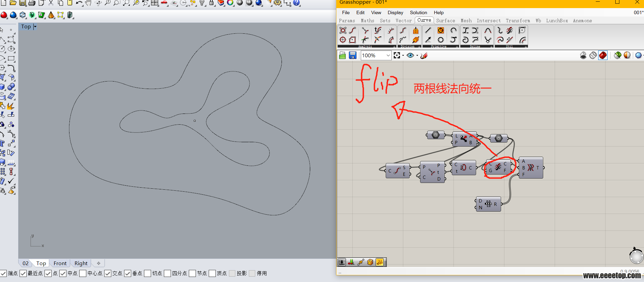
Task: Switch to the Transform component tab
Action: click(518, 21)
